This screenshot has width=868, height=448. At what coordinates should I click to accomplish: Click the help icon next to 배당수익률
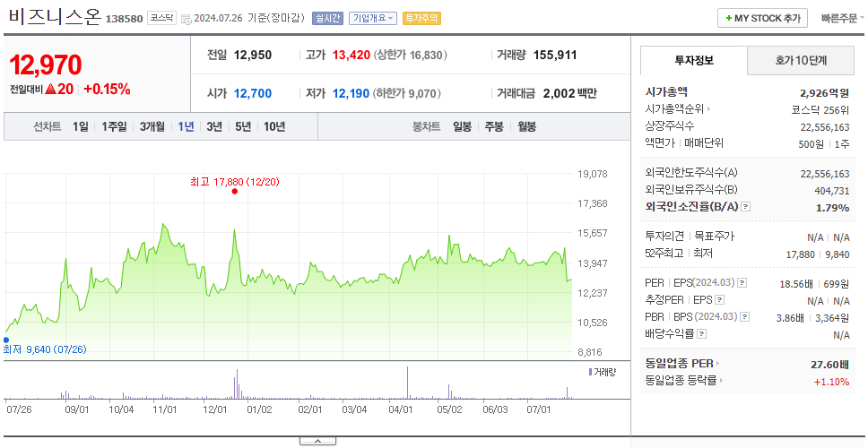[x=701, y=334]
